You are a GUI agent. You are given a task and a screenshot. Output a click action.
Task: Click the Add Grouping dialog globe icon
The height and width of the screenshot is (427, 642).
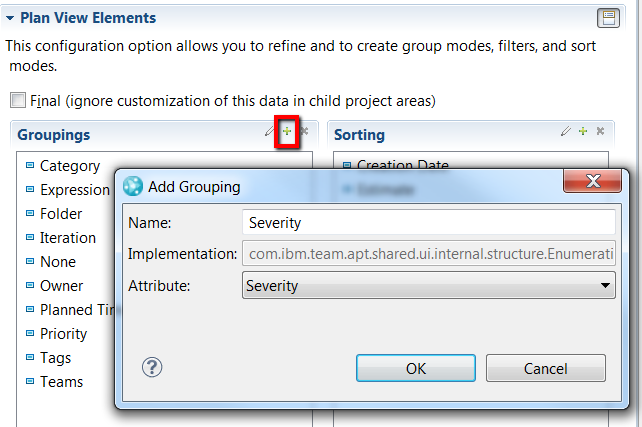tap(133, 186)
